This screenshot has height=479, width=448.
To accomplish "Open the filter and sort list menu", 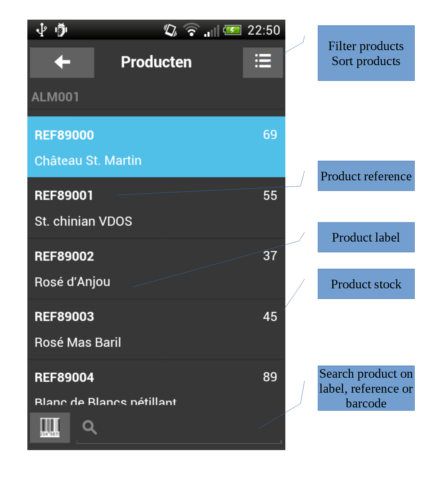I will click(x=263, y=63).
